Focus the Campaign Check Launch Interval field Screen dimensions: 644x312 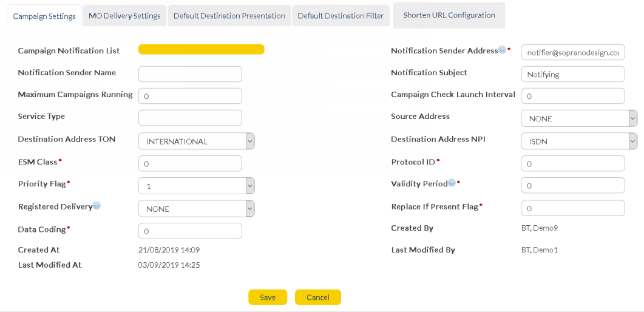(572, 96)
